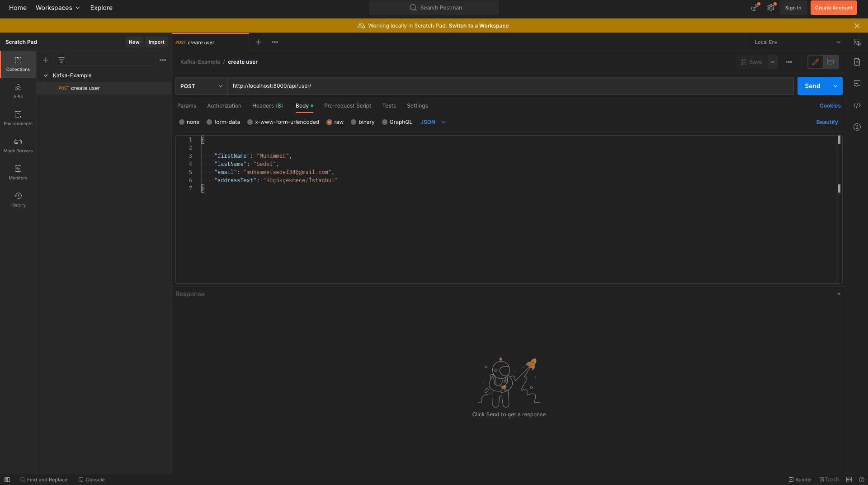This screenshot has width=868, height=485.
Task: Open the help icon in status bar
Action: [x=862, y=480]
